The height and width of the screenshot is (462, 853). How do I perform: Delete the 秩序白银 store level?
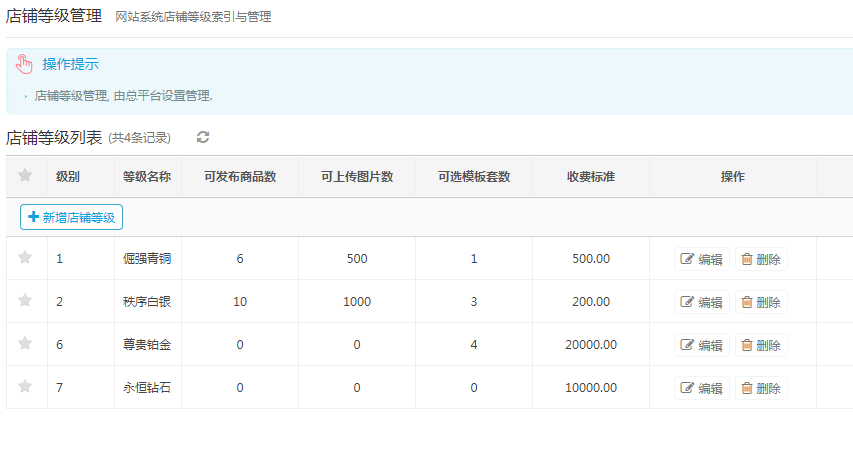click(760, 302)
